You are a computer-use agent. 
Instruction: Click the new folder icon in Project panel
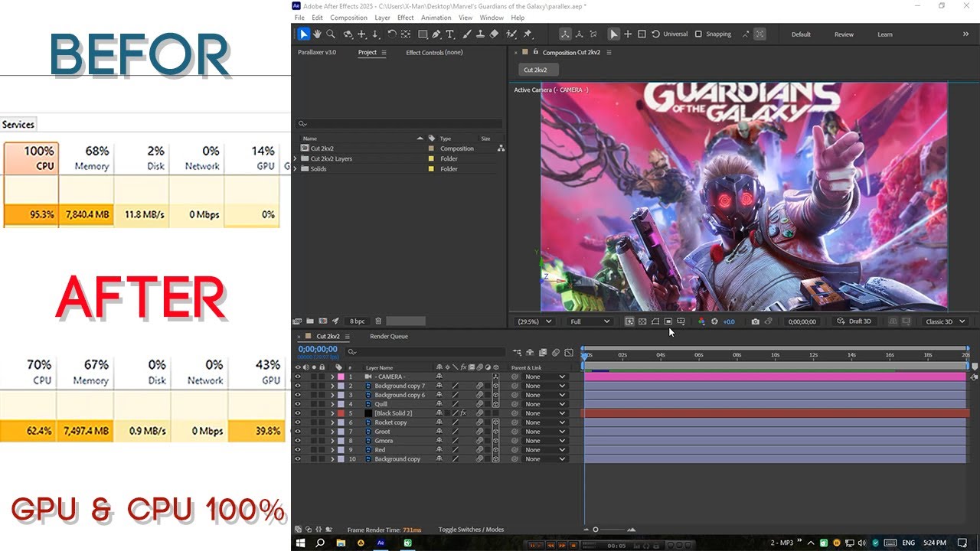pyautogui.click(x=310, y=321)
